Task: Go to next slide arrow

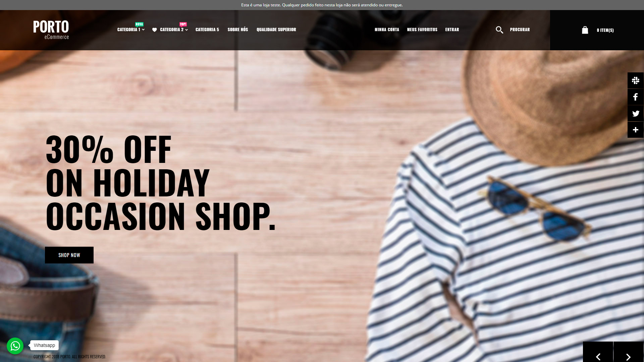Action: point(629,355)
